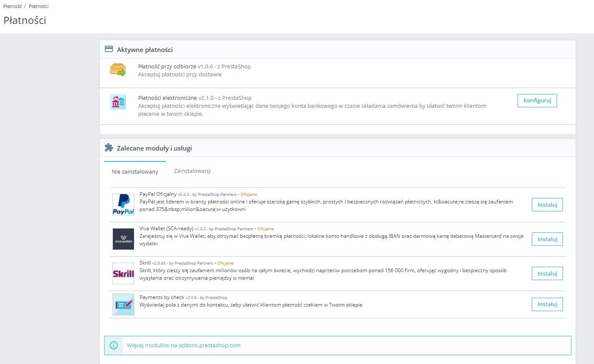Viewport: 594px width, 364px height.
Task: Click the Aktywne płatności panel heading
Action: point(145,49)
